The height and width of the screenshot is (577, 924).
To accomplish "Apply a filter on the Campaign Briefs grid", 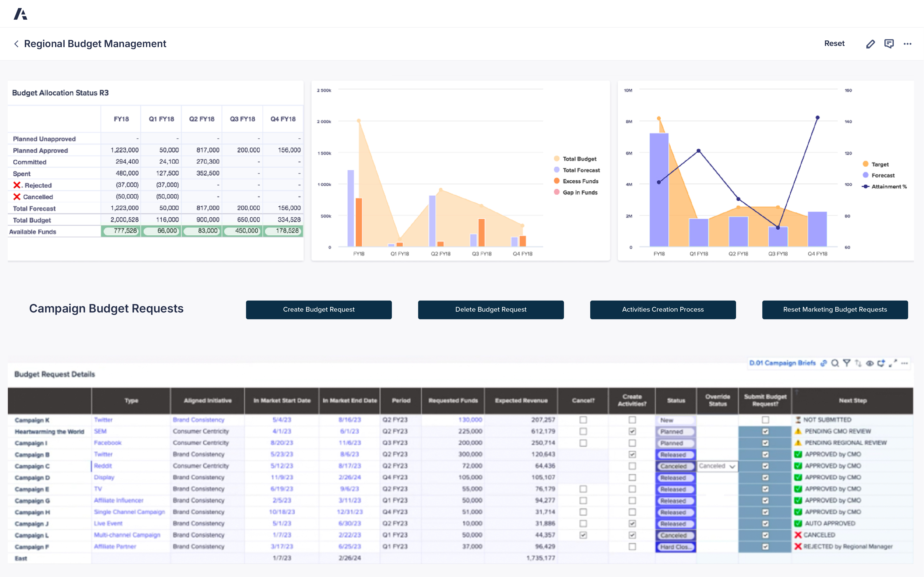I will point(847,363).
